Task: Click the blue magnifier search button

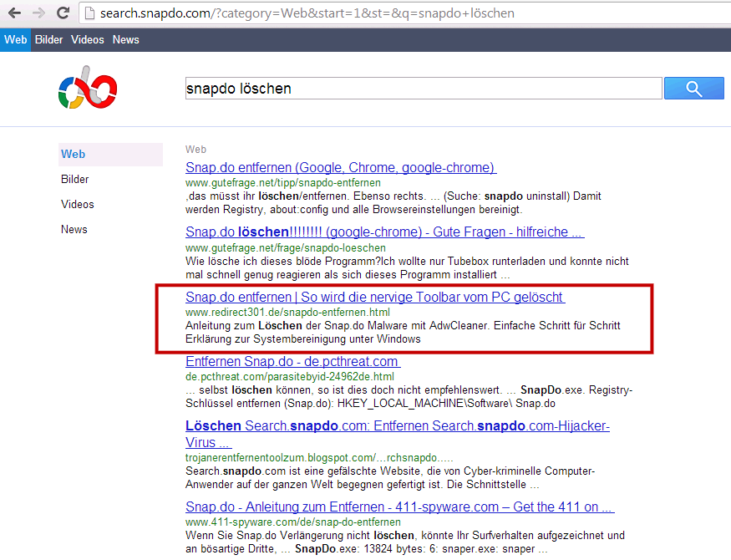Action: point(693,88)
